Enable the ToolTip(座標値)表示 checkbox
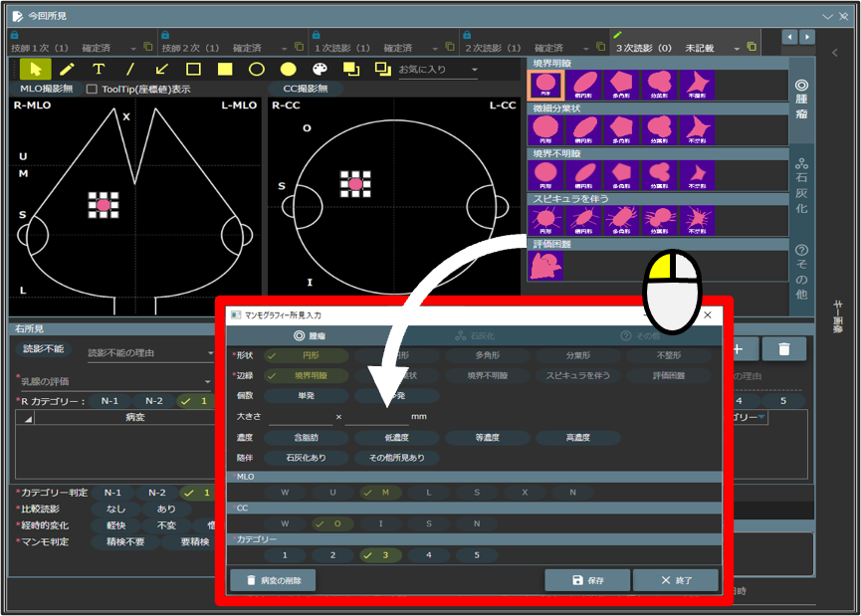Screen dimensions: 861x616 click(x=92, y=89)
